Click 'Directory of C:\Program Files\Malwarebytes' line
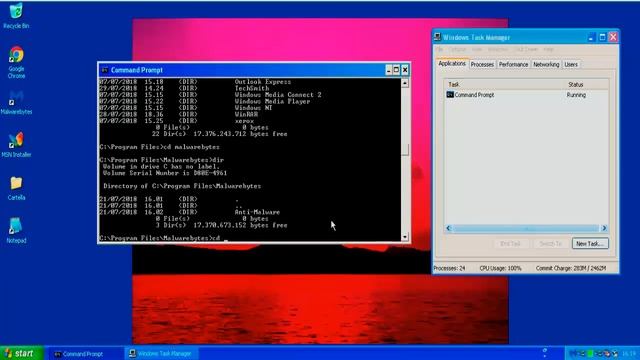This screenshot has width=640, height=360. 182,186
